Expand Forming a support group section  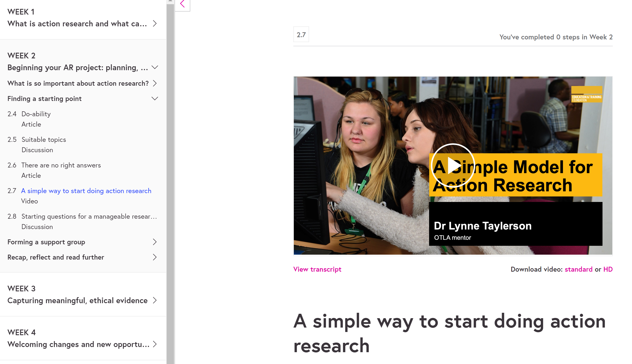coord(155,242)
